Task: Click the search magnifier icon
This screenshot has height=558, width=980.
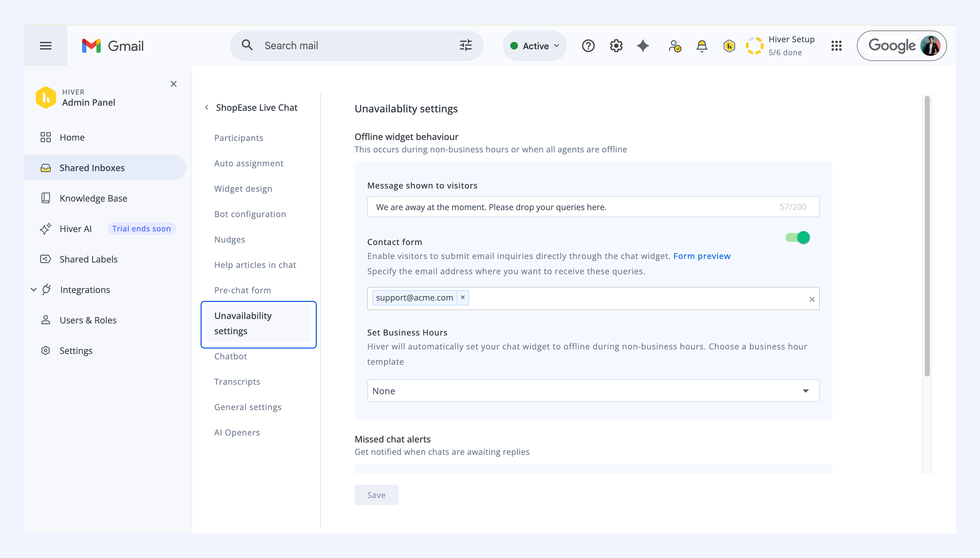Action: pyautogui.click(x=247, y=45)
